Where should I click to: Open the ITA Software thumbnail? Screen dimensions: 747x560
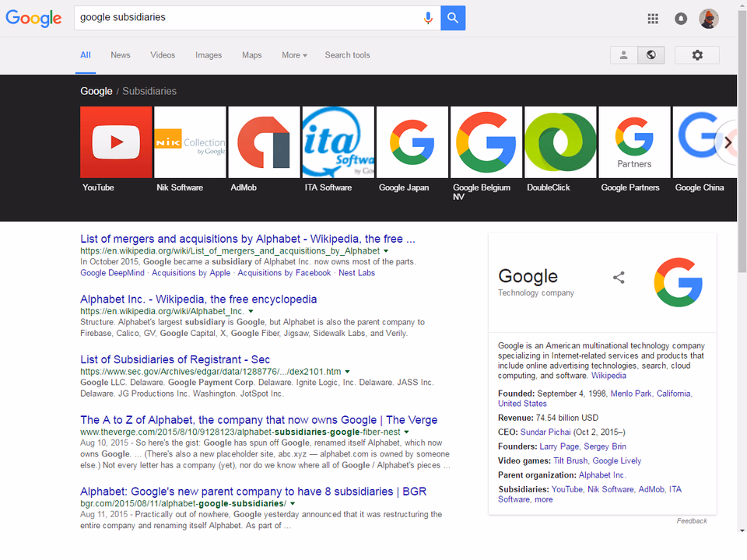click(338, 142)
